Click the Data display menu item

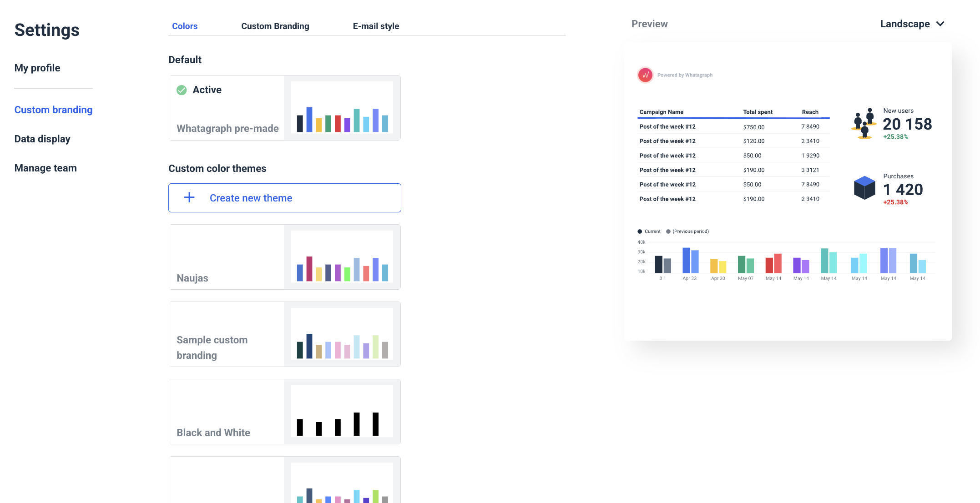click(42, 139)
